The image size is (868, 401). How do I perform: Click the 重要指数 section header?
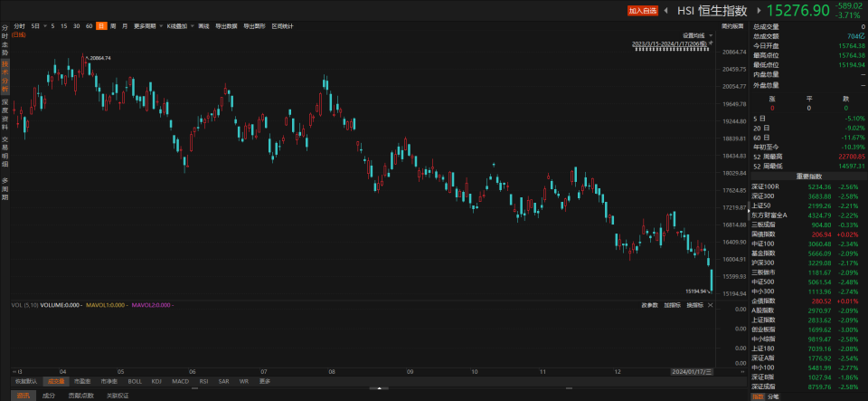tap(808, 177)
